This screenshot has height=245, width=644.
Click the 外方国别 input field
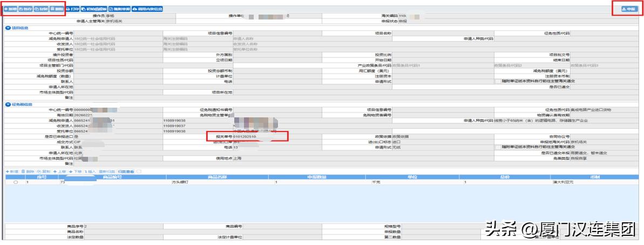pos(277,55)
